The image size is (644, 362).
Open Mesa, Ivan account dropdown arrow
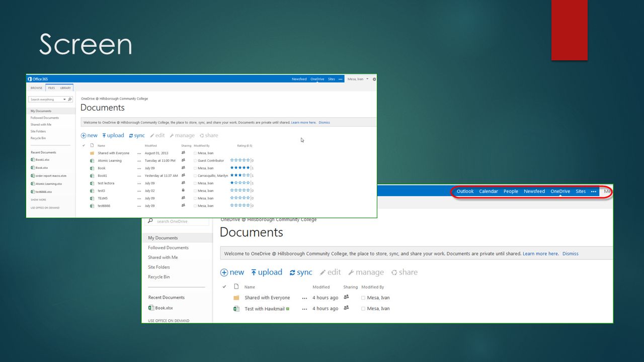coord(367,79)
